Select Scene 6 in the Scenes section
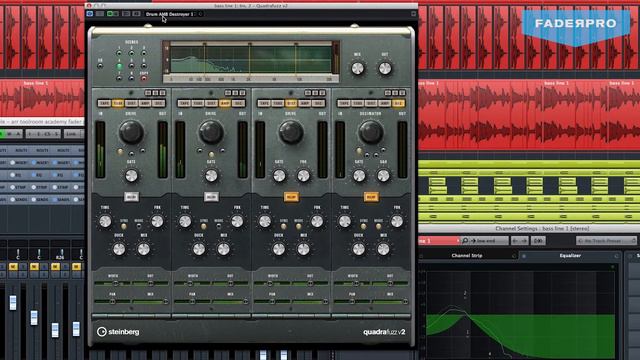 144,66
